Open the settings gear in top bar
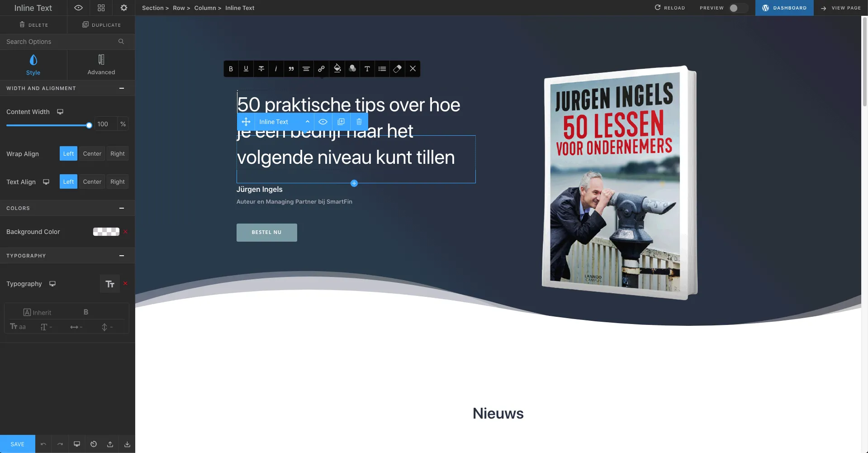The height and width of the screenshot is (453, 868). pyautogui.click(x=124, y=8)
